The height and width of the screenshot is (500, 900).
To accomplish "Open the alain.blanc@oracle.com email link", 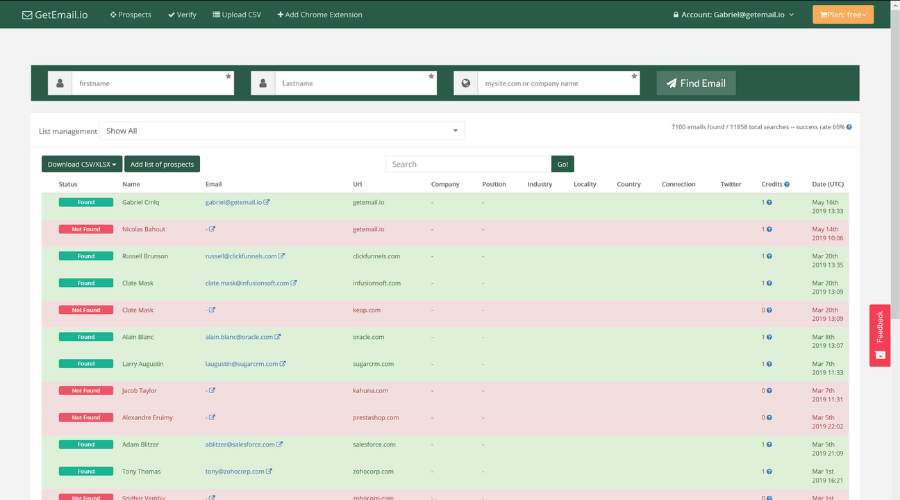I will point(239,337).
